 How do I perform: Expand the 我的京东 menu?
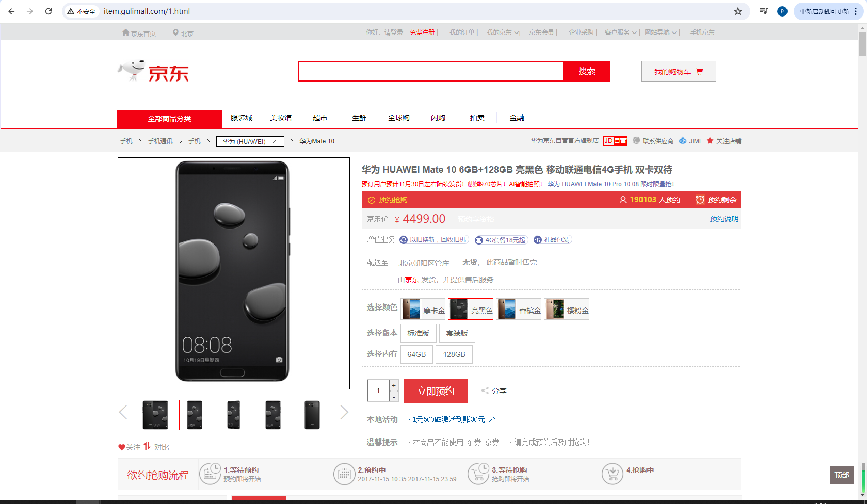(503, 32)
